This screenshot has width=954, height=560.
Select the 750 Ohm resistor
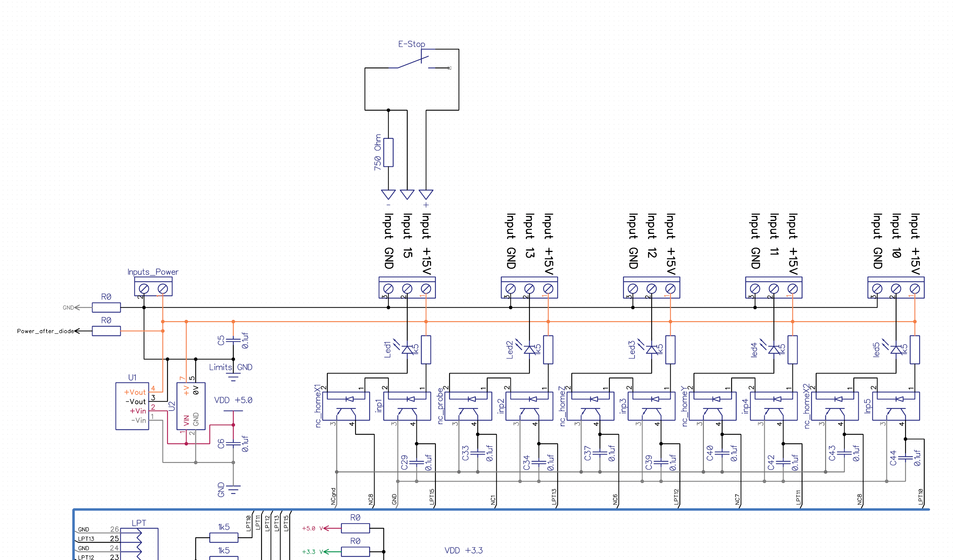388,152
